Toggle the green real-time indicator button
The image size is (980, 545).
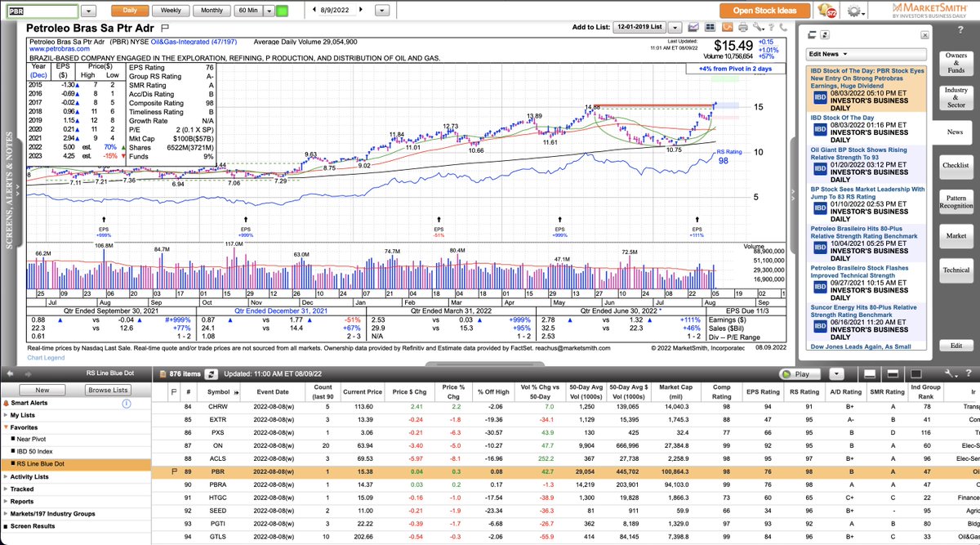tap(282, 11)
